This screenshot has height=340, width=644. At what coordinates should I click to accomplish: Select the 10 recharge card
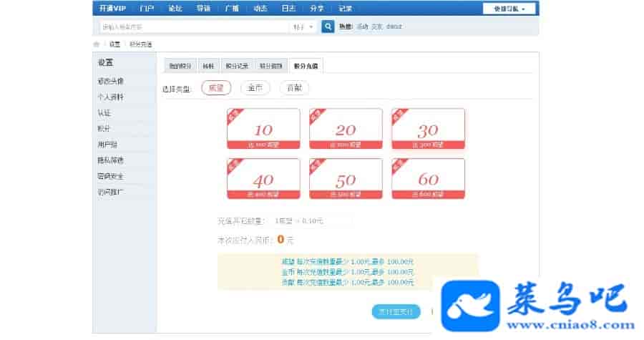pos(263,129)
